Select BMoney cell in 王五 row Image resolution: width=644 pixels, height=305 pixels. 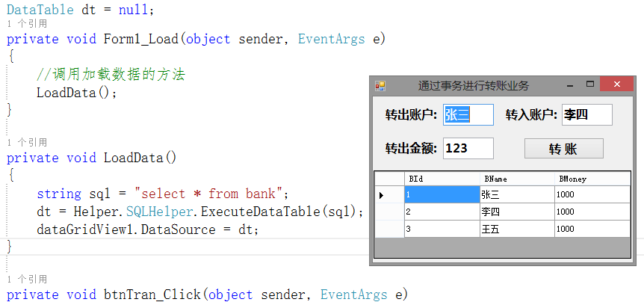[592, 229]
